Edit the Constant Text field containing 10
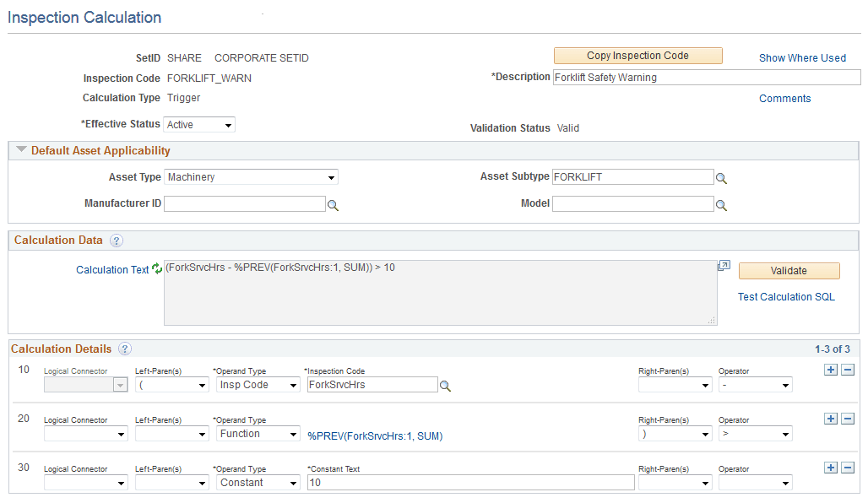 [469, 482]
